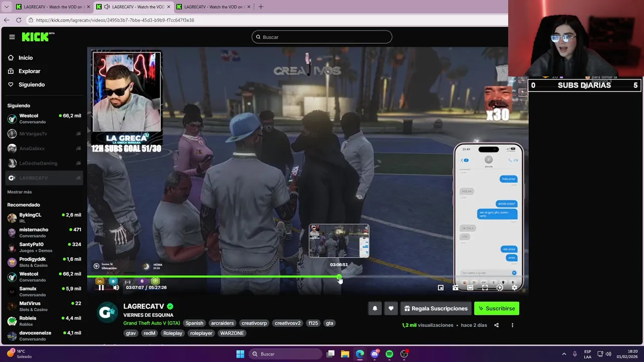The height and width of the screenshot is (362, 644).
Task: Switch player to theater mode
Action: coord(470,288)
